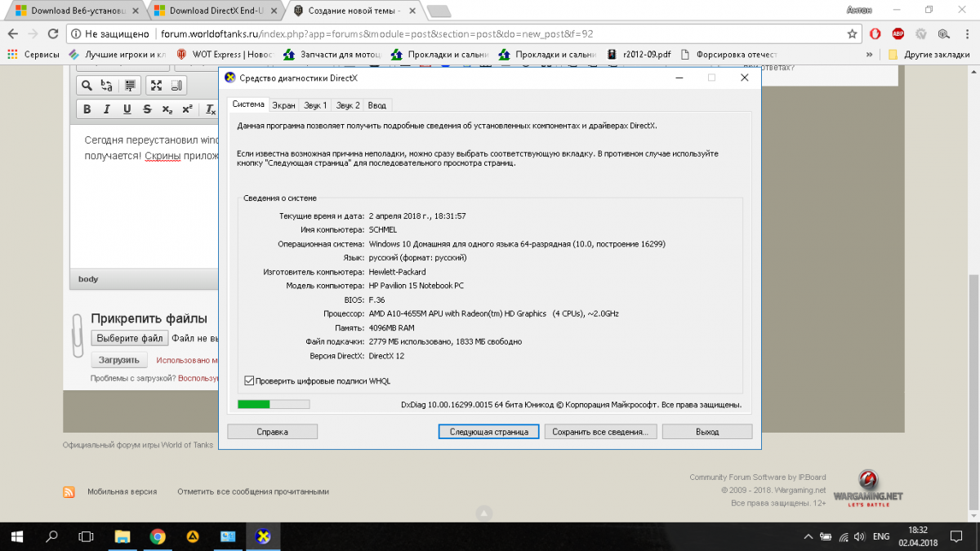Click the browser back arrow
Viewport: 980px width, 551px height.
[13, 34]
